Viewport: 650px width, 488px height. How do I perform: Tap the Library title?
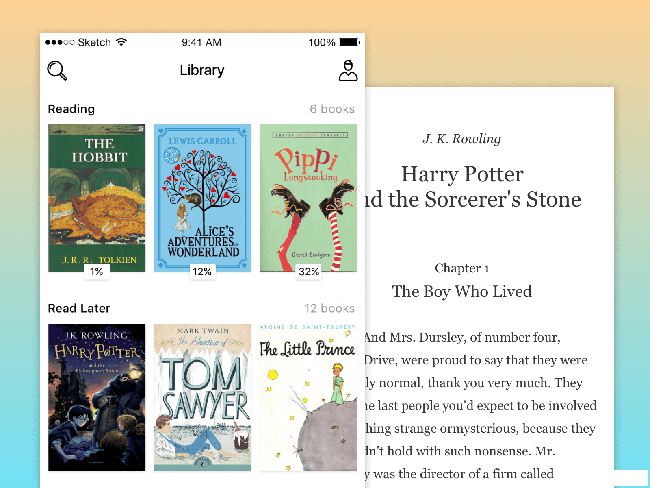[202, 70]
